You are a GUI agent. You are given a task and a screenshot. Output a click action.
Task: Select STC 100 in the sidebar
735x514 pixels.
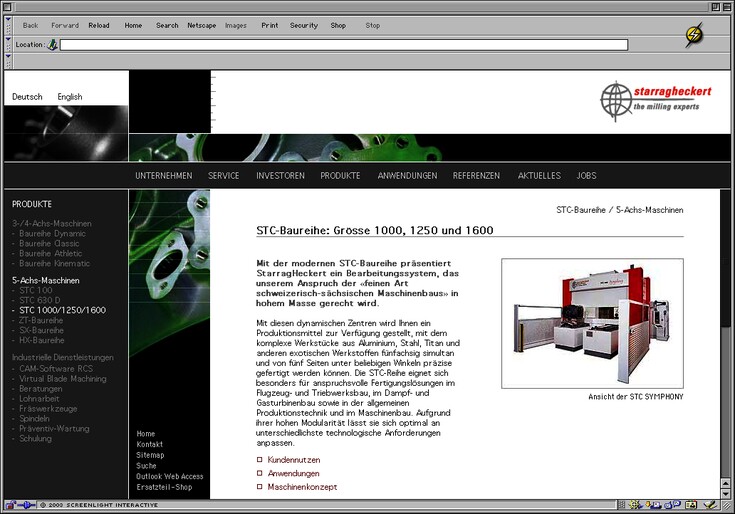click(x=36, y=291)
